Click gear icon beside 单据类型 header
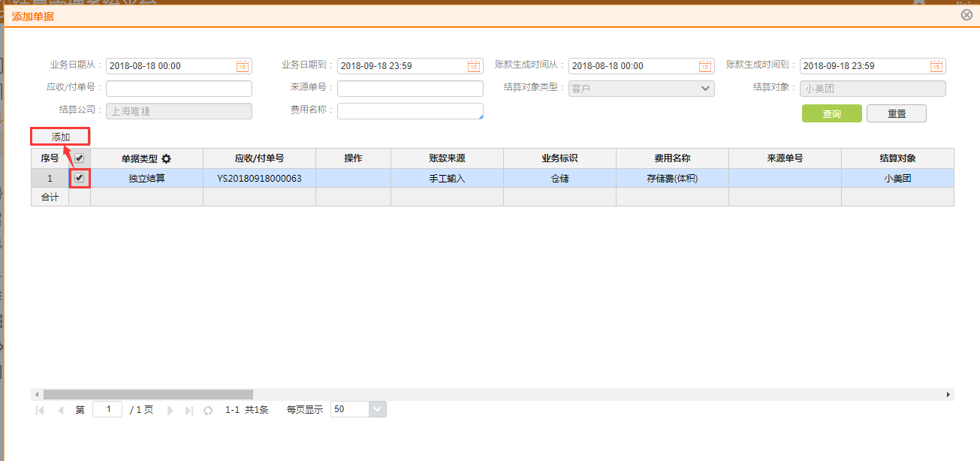980x461 pixels. click(x=167, y=158)
